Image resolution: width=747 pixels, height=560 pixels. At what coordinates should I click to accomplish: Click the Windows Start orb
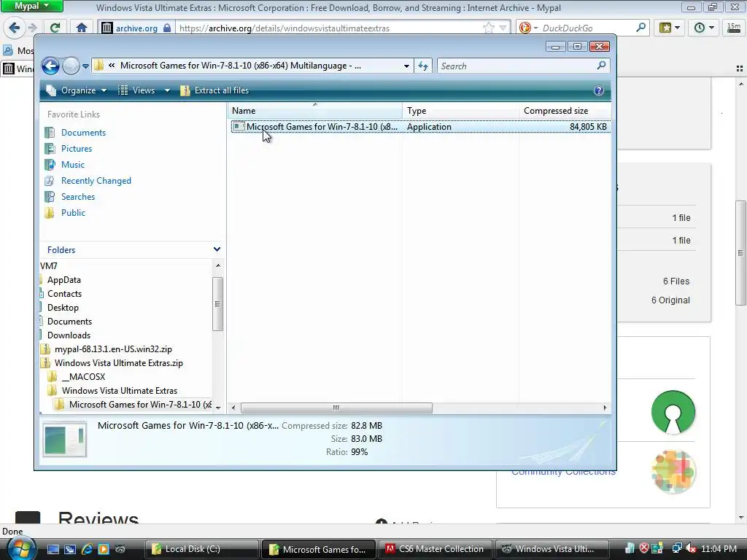click(20, 548)
